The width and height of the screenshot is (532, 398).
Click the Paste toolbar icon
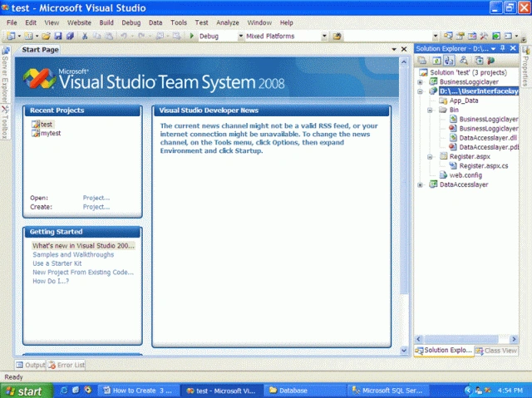click(109, 36)
